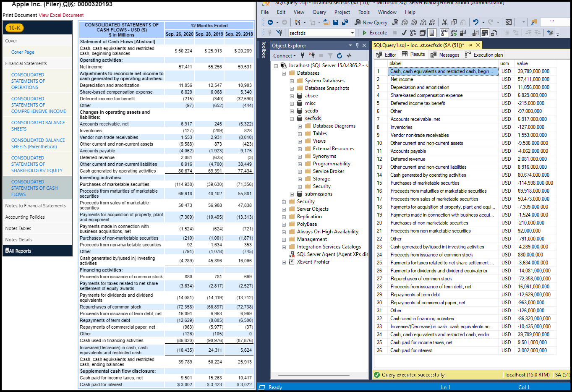
Task: Open the Cover Page link
Action: pos(23,52)
